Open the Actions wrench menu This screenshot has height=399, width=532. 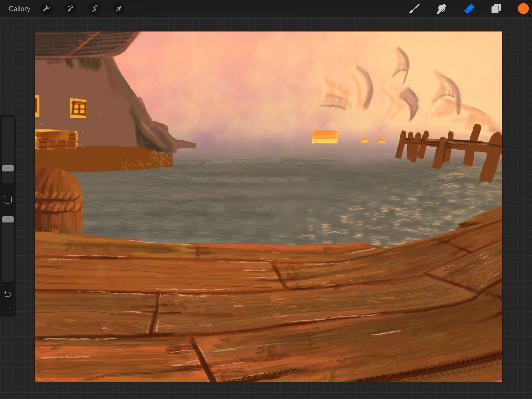(x=46, y=9)
